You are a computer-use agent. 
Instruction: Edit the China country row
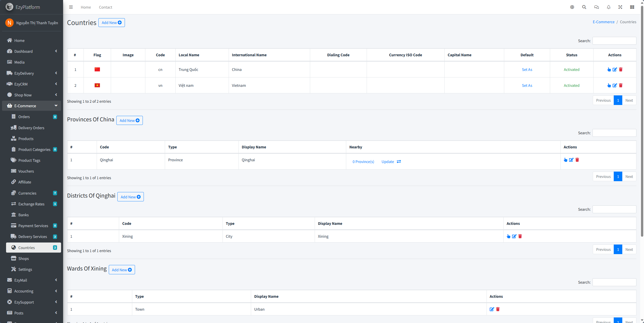615,69
